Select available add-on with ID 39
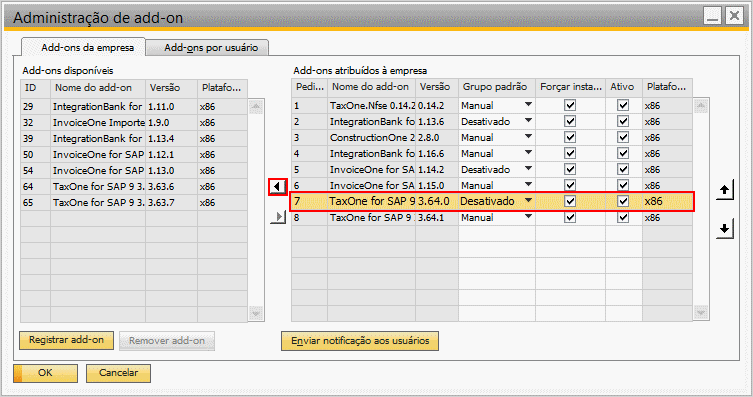This screenshot has width=753, height=397. tap(134, 138)
